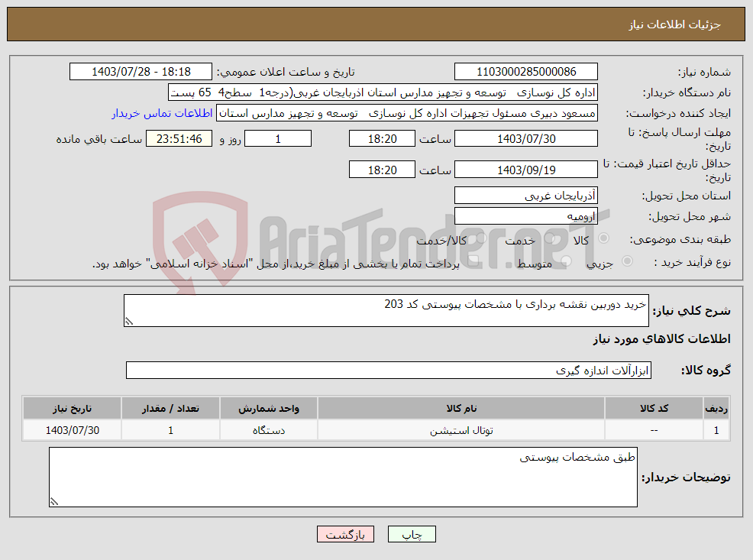Select the کالا/خدمت radio button
This screenshot has height=560, width=753.
(481, 238)
